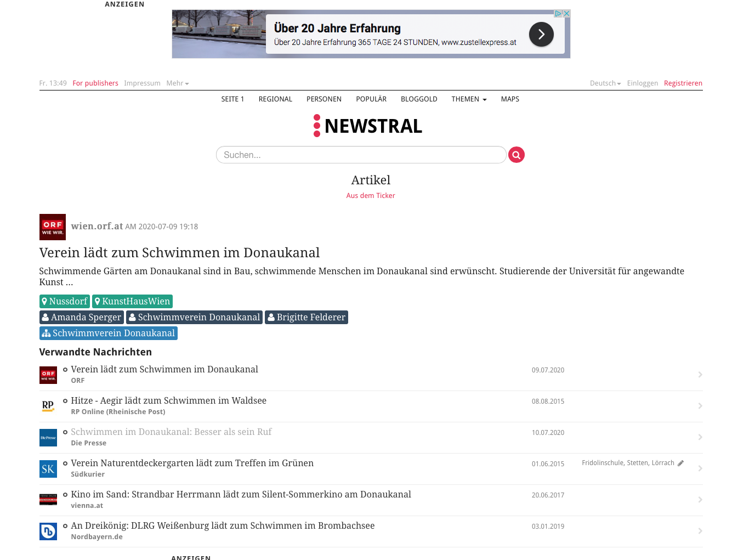This screenshot has height=560, width=755.
Task: Click the vienna.at source icon
Action: pos(48,500)
